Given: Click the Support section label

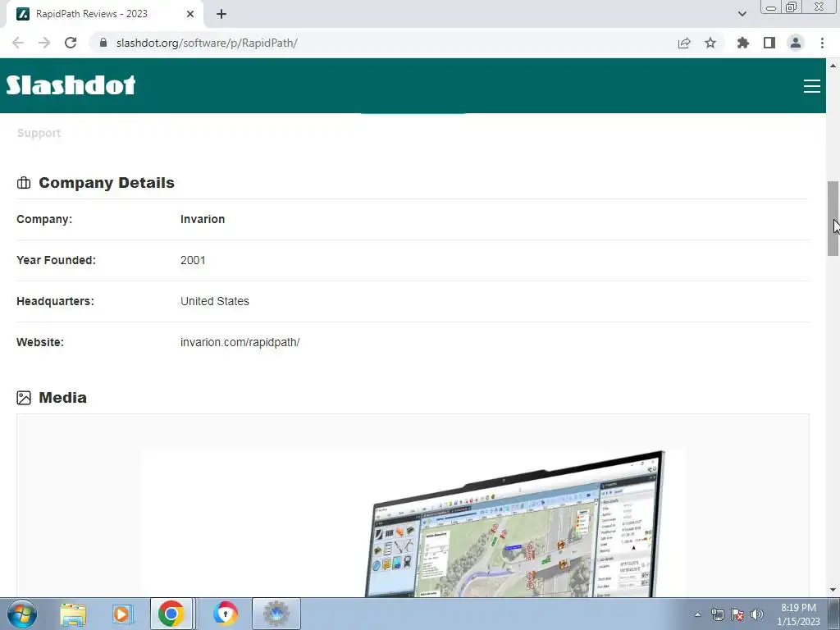Looking at the screenshot, I should click(39, 133).
